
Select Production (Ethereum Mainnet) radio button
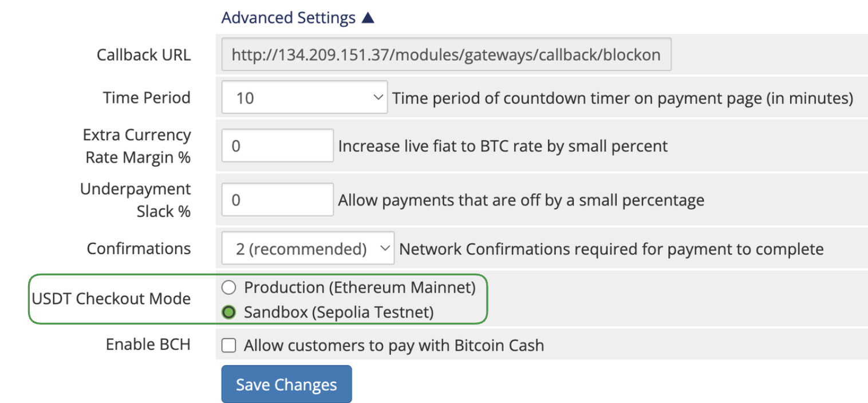click(228, 287)
